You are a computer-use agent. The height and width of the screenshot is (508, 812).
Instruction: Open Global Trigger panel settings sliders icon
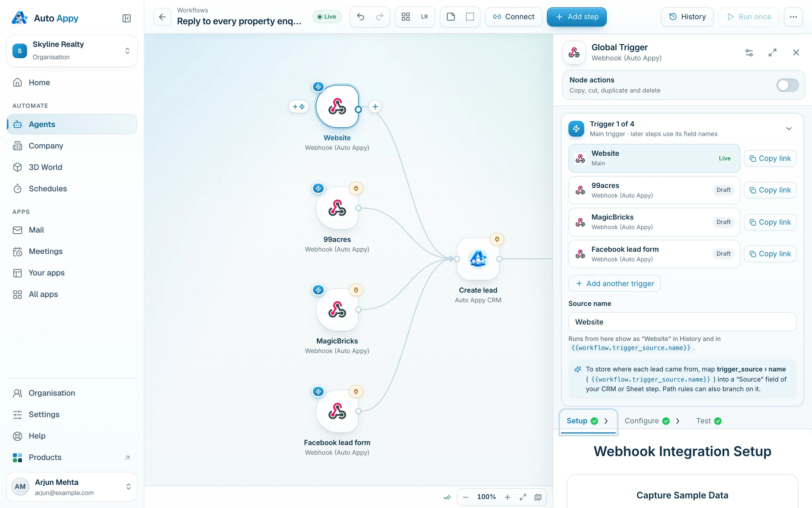749,52
